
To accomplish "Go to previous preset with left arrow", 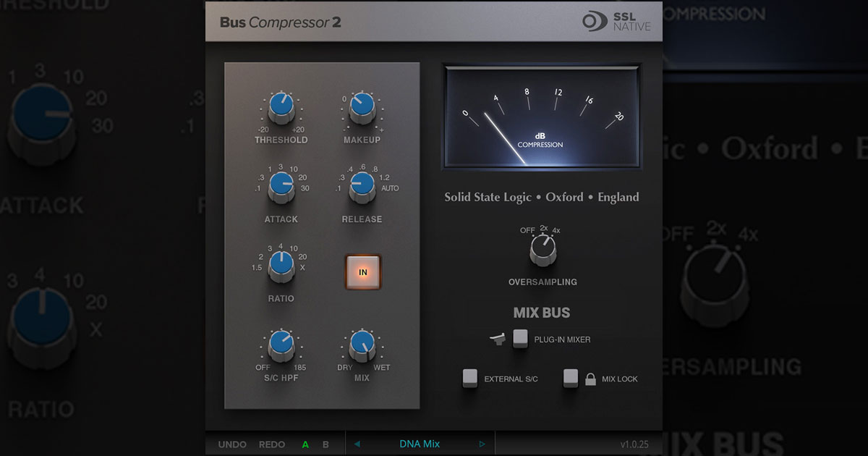I will pos(357,444).
